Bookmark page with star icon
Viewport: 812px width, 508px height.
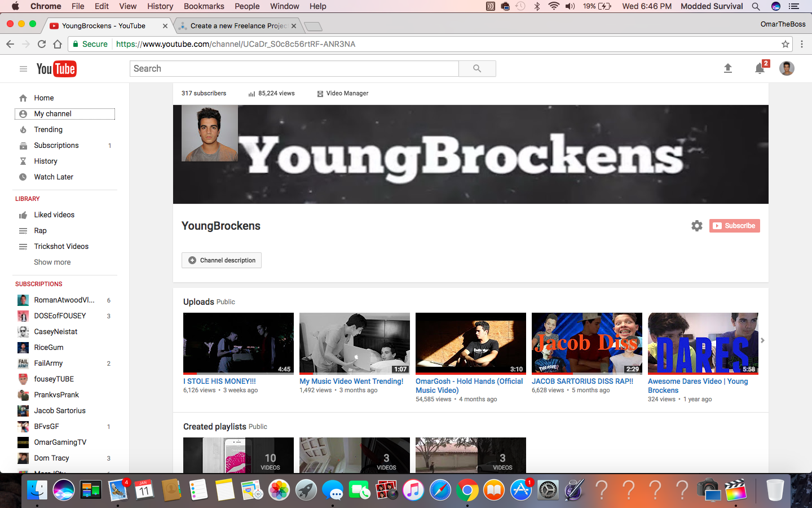point(785,44)
